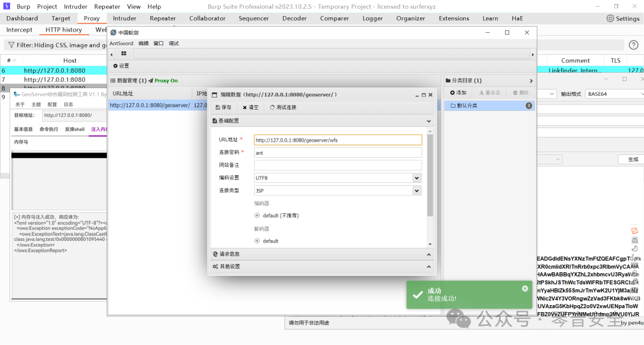The image size is (644, 345).
Task: Click the help question mark in Burp
Action: (633, 45)
